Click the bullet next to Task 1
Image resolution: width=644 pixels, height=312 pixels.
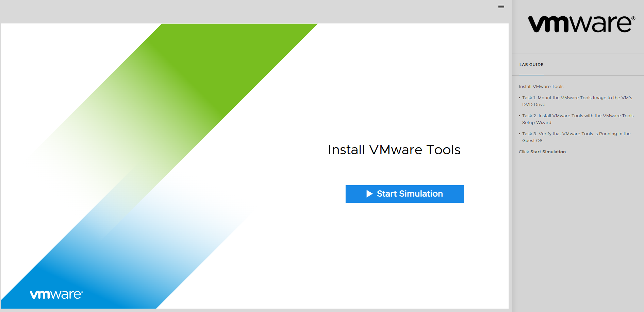pos(520,98)
